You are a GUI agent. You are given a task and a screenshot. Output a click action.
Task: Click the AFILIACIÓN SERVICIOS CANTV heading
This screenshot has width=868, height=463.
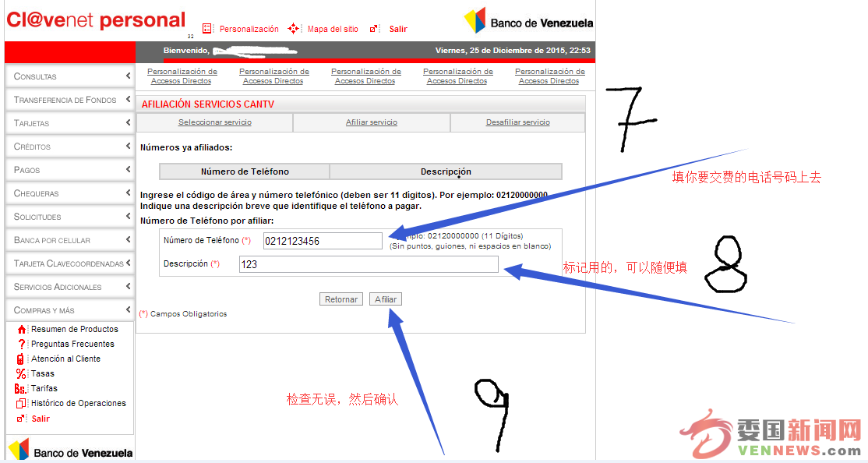point(207,104)
